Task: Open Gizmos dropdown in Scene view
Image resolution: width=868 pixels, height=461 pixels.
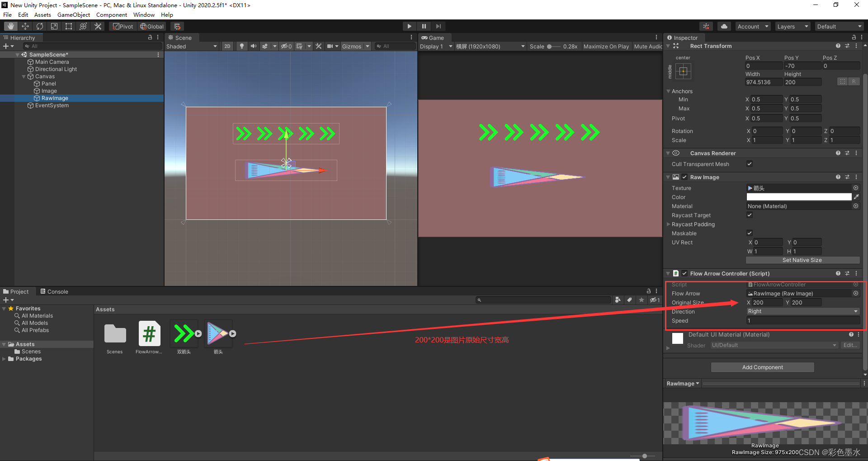Action: (x=356, y=46)
